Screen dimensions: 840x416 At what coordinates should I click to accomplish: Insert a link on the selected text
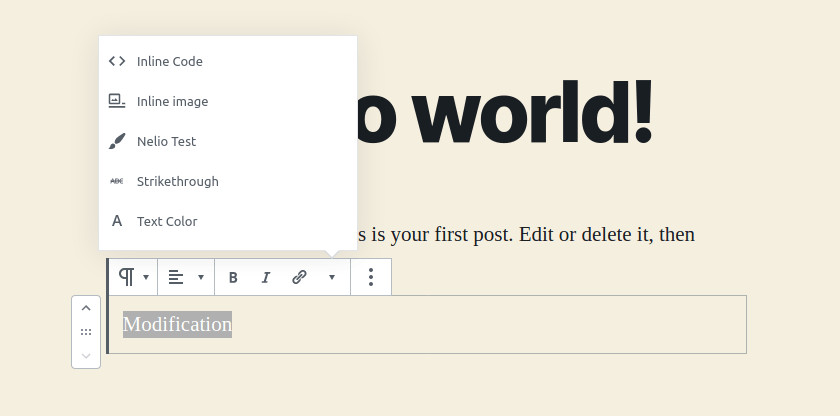(x=299, y=277)
